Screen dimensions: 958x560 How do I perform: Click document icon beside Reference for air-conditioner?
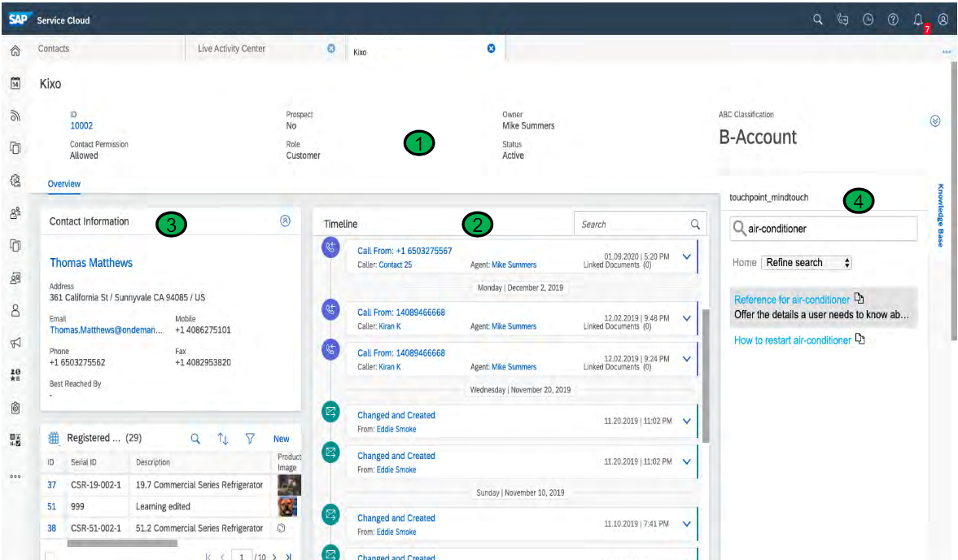[x=859, y=298]
